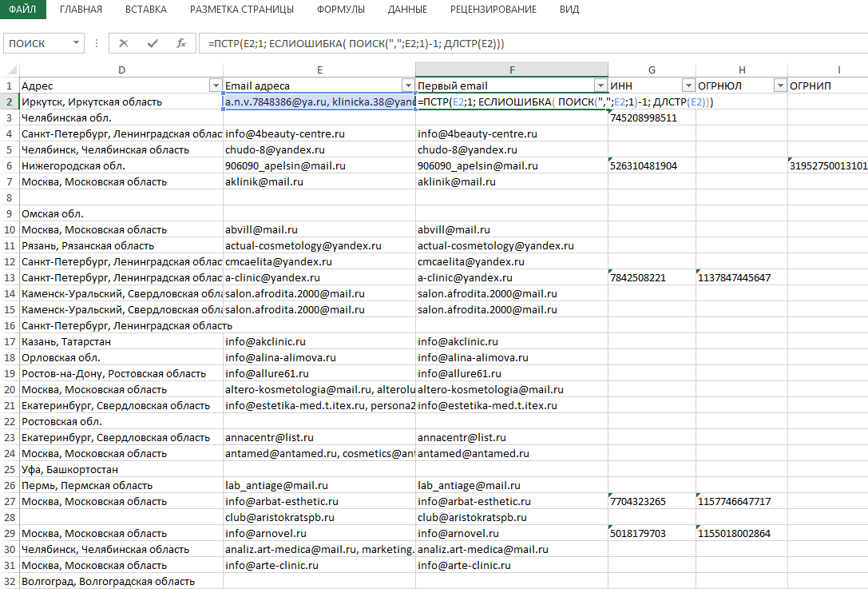The width and height of the screenshot is (868, 589).
Task: Click club@aristokratspb.ru in column E
Action: (319, 518)
